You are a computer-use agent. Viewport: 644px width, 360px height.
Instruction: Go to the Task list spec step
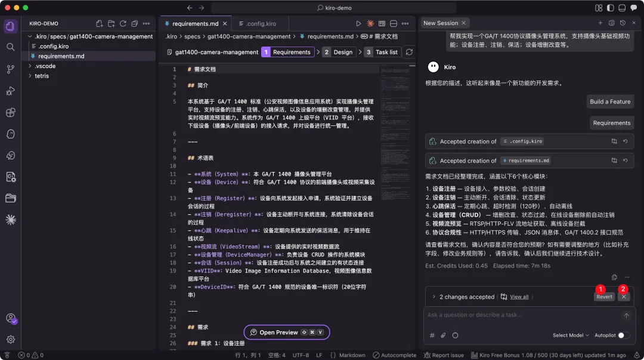click(382, 52)
